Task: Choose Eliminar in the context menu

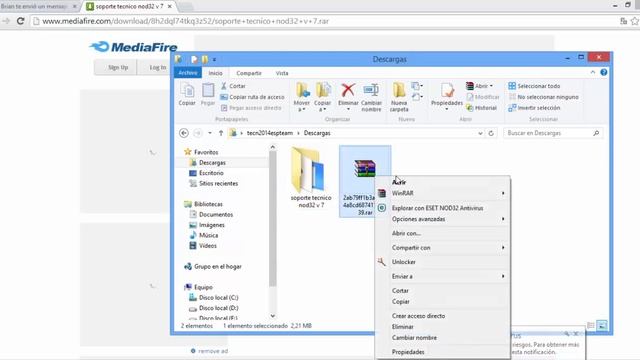Action: pyautogui.click(x=443, y=327)
